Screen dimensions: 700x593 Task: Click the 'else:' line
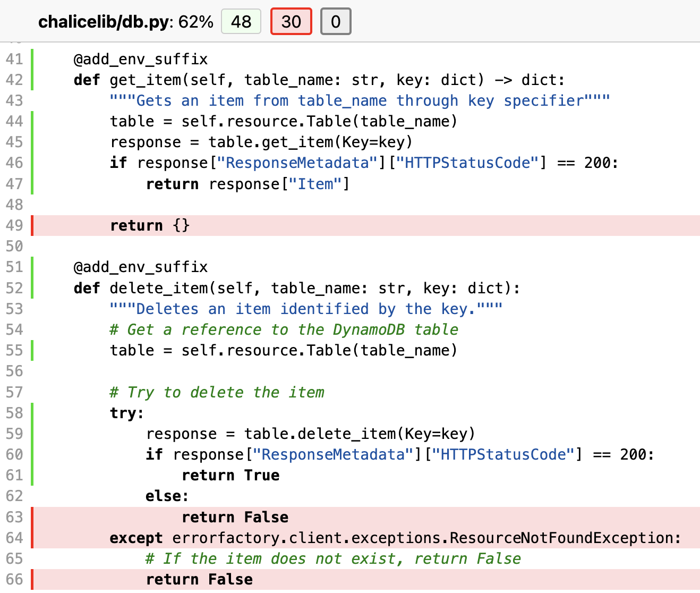click(x=167, y=496)
